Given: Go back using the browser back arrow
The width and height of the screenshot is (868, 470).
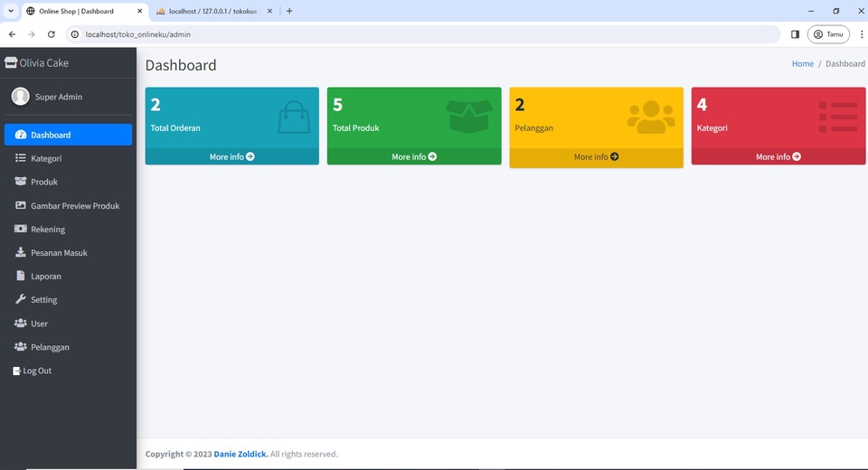Looking at the screenshot, I should point(12,34).
